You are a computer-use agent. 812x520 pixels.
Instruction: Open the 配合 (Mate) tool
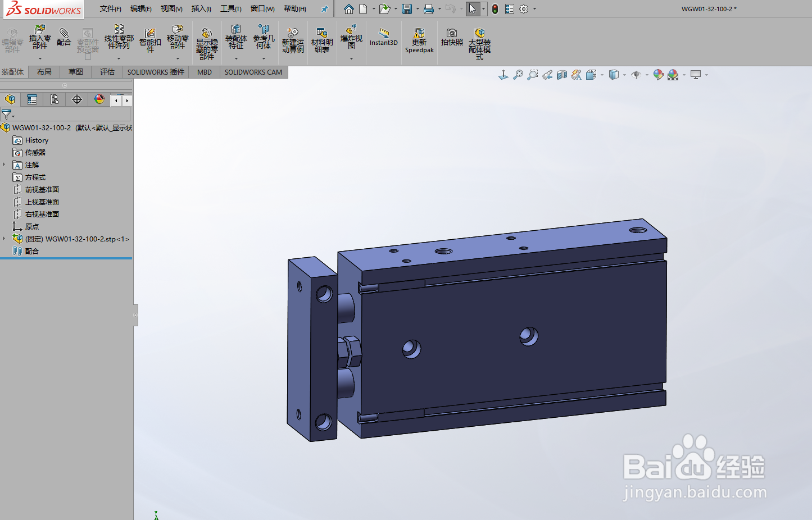coord(63,39)
